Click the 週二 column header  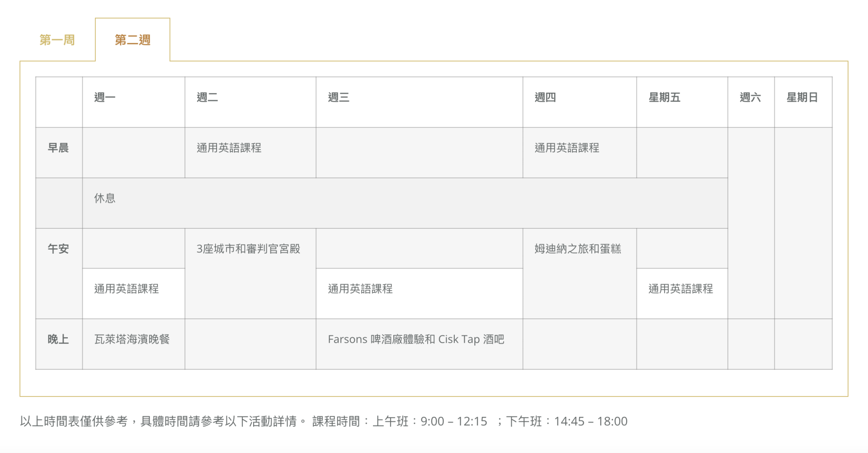[x=208, y=97]
